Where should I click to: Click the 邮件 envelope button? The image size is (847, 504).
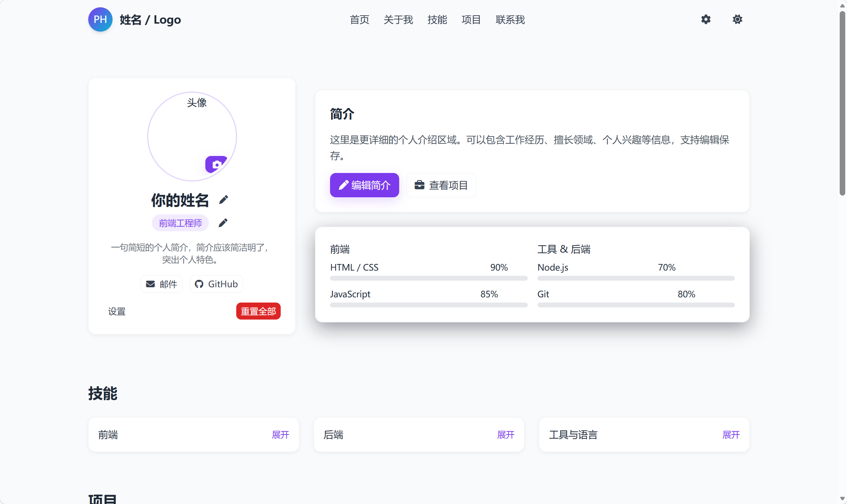click(162, 284)
